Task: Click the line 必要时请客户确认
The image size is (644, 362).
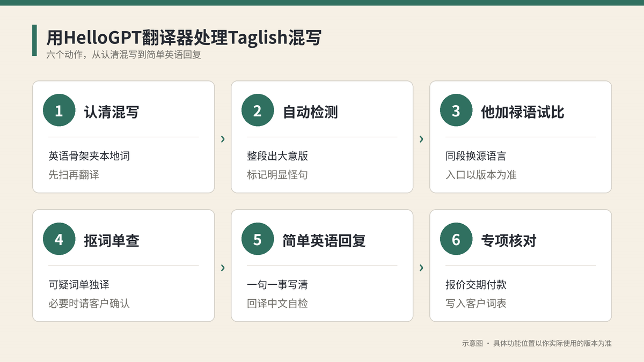Action: click(x=89, y=303)
